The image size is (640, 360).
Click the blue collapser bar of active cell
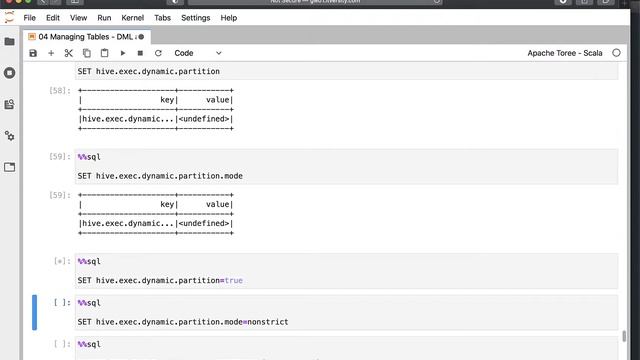[34, 312]
